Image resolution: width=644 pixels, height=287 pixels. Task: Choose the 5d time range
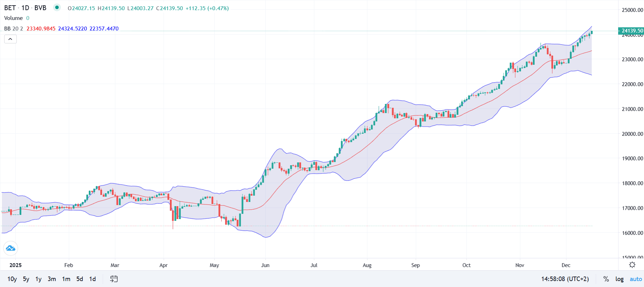coord(80,279)
